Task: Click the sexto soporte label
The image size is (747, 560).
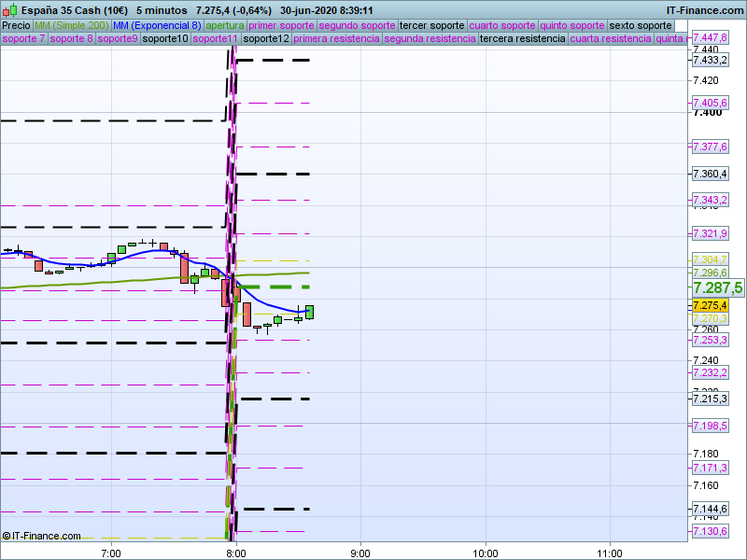Action: point(641,26)
